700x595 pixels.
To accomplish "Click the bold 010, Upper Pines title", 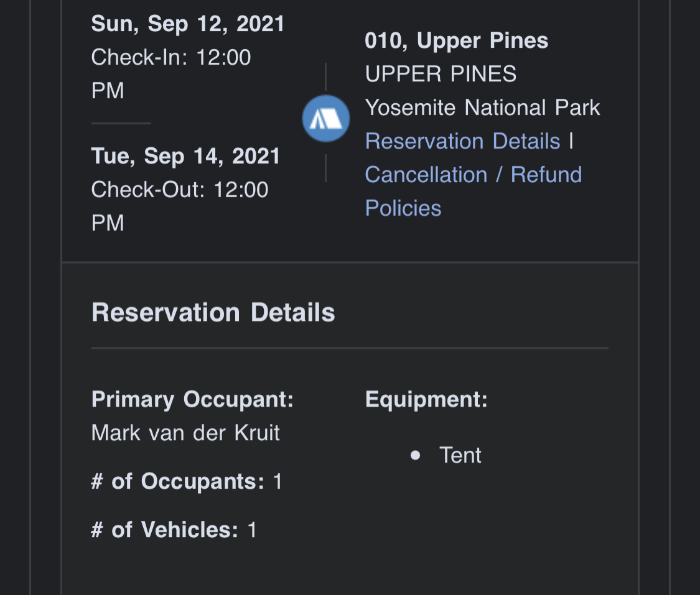I will click(x=456, y=40).
